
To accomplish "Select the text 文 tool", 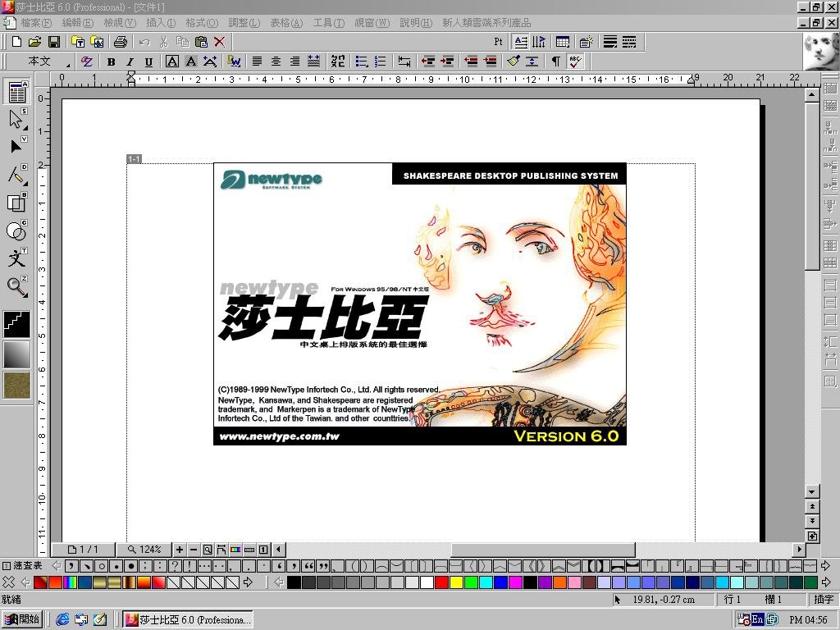I will click(x=16, y=258).
